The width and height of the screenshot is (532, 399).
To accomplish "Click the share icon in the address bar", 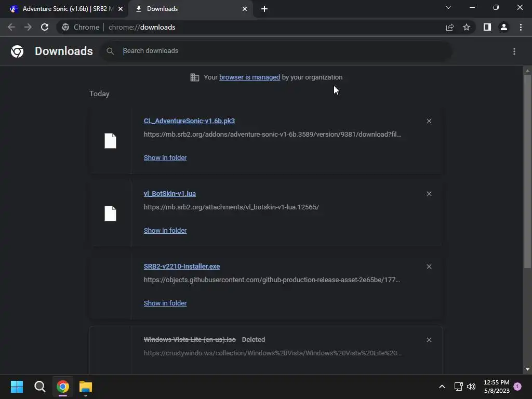I will click(x=449, y=27).
